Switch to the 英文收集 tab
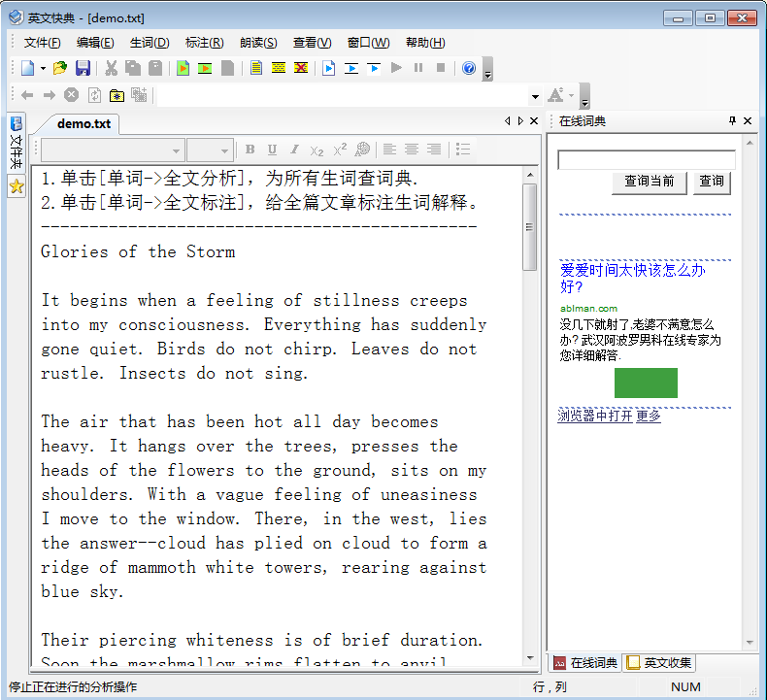Viewport: 767px width, 700px height. pyautogui.click(x=659, y=663)
